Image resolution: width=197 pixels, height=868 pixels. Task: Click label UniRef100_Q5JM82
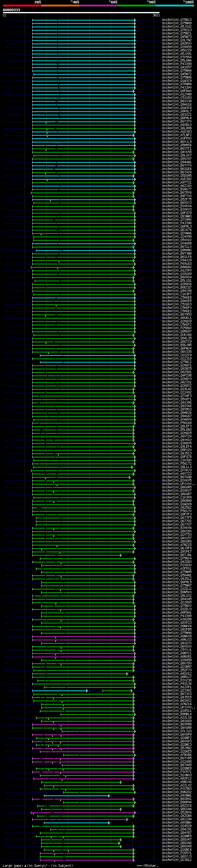[177, 748]
